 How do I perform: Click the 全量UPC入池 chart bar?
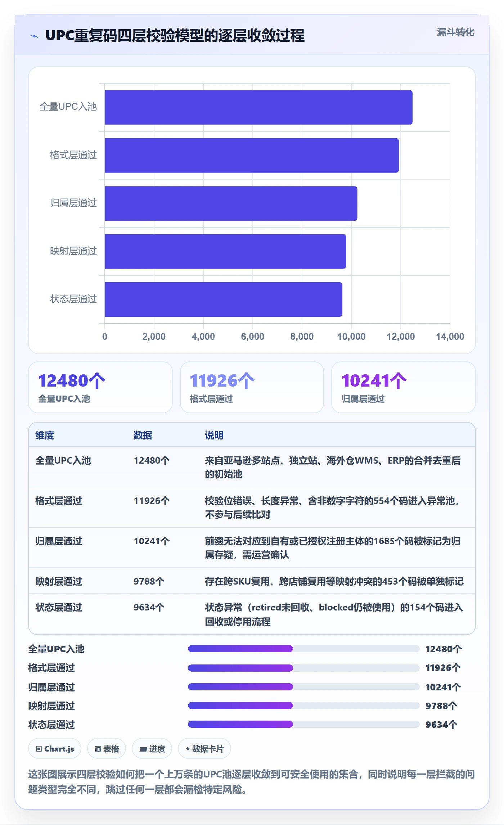tap(258, 107)
